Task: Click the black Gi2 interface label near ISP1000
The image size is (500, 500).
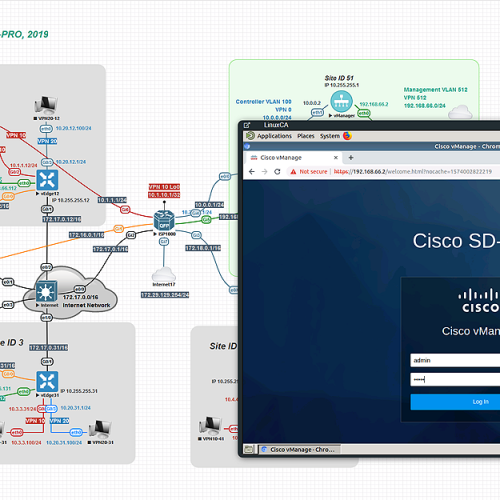Action: point(131,235)
